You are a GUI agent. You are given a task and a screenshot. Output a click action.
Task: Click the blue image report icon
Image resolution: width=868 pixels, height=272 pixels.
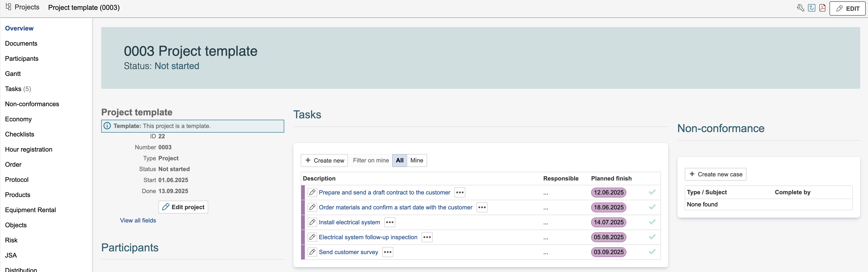click(812, 8)
